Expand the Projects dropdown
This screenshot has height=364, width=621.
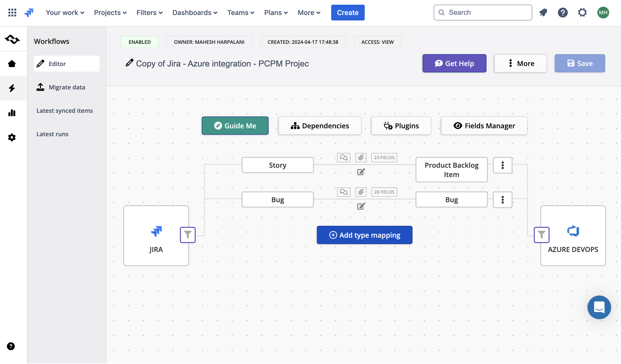click(110, 13)
